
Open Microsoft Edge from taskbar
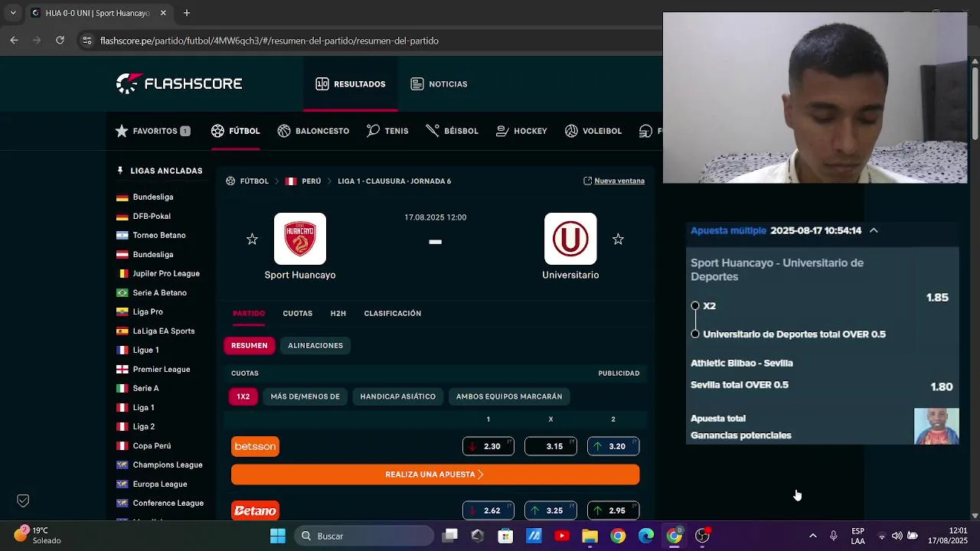coord(646,536)
